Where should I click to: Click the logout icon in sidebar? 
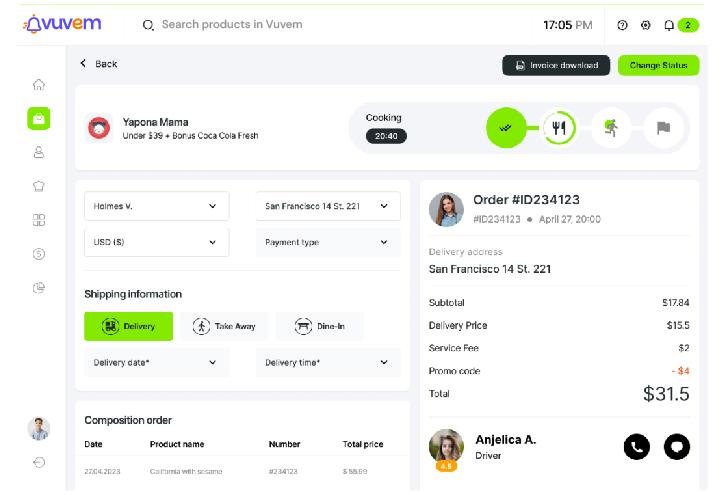pos(39,462)
